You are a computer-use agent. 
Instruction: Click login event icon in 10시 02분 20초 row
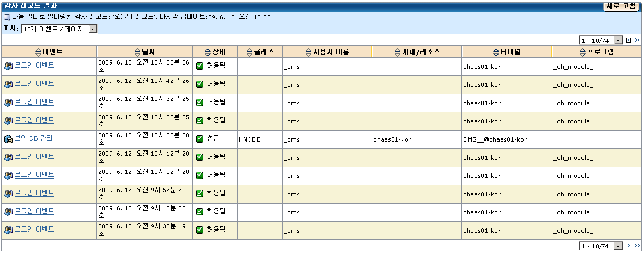tap(8, 175)
